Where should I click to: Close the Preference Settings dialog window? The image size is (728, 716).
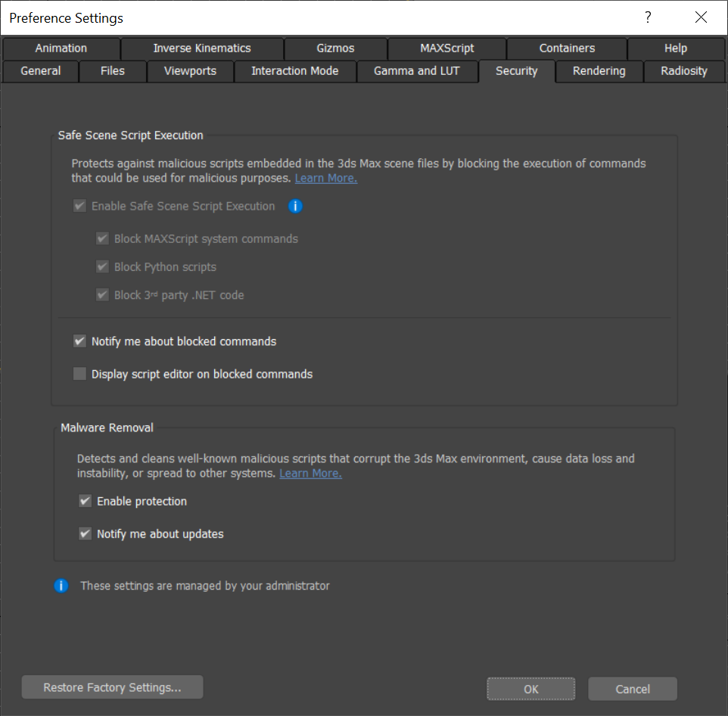click(x=701, y=17)
